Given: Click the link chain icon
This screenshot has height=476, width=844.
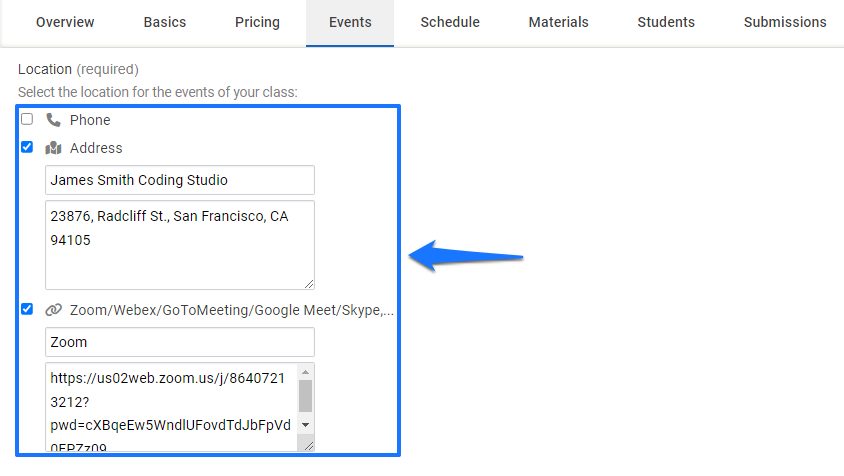Looking at the screenshot, I should (x=53, y=310).
